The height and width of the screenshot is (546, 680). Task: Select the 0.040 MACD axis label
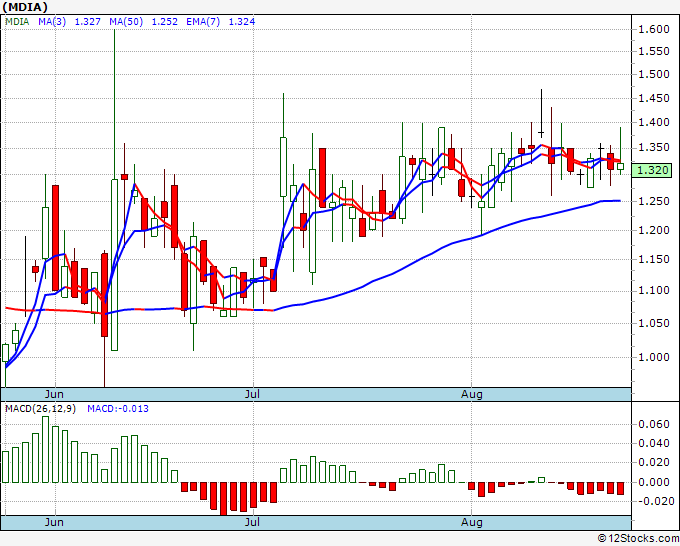[654, 443]
